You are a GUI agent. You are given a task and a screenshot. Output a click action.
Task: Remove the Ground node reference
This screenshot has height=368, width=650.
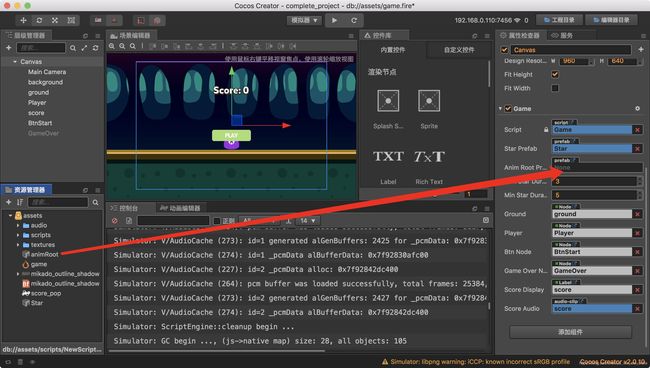pos(637,214)
